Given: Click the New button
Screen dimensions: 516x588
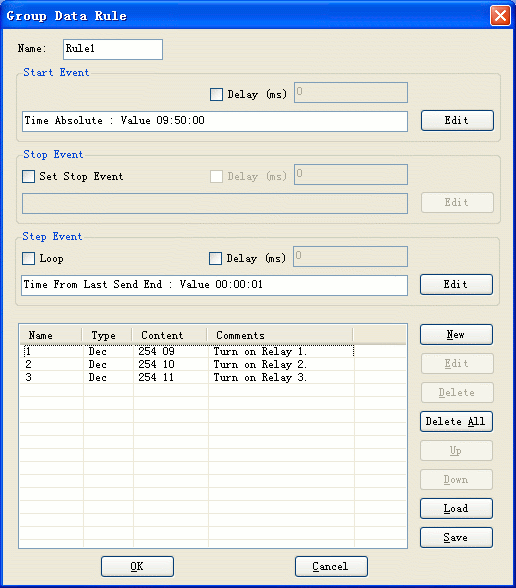Looking at the screenshot, I should [456, 334].
